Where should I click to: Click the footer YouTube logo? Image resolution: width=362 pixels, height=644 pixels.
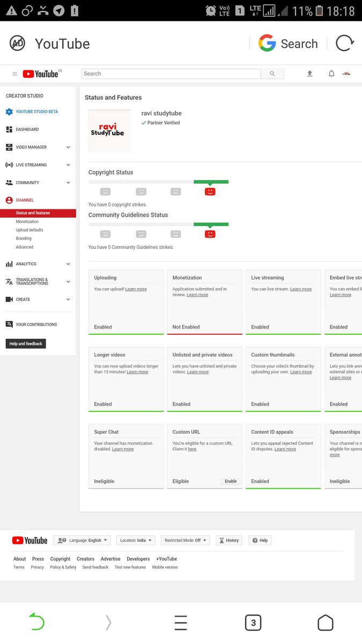point(29,540)
